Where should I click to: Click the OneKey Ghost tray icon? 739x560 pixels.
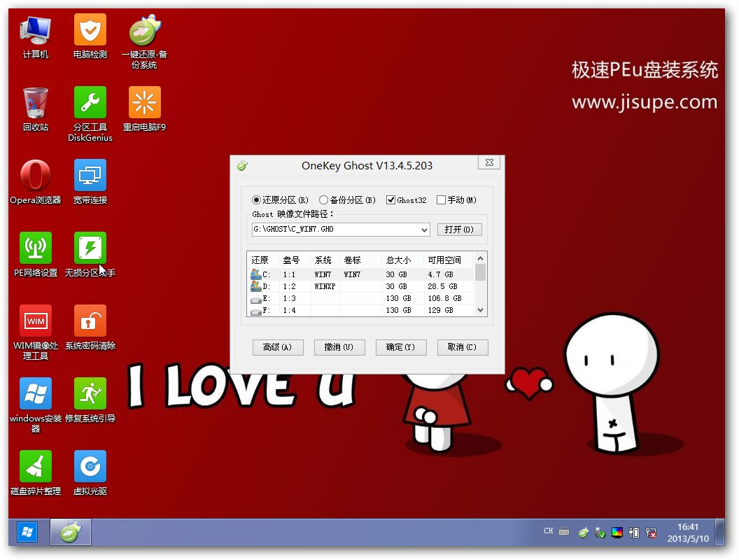coord(584,533)
